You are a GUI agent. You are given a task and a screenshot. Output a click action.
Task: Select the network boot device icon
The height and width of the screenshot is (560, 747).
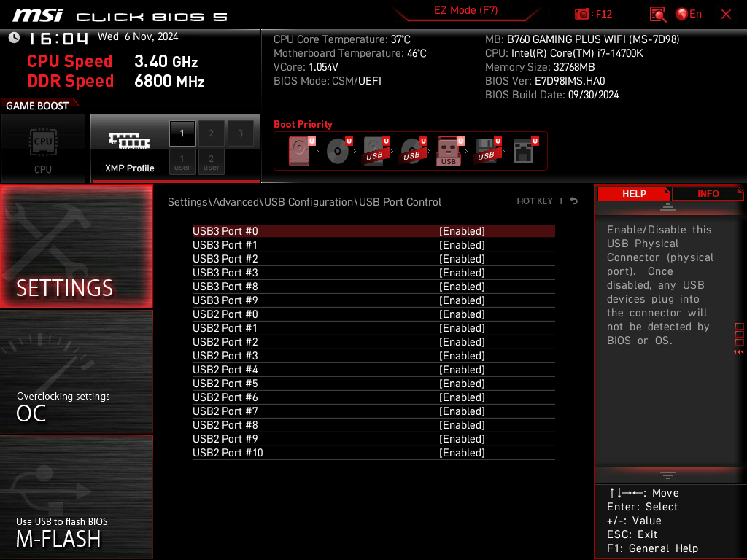click(525, 151)
